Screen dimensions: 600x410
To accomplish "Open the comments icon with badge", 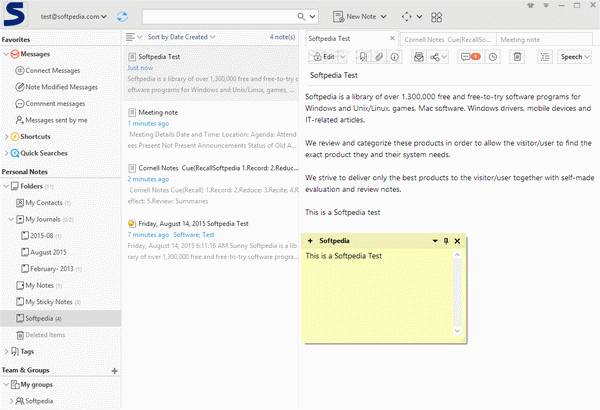I will tap(471, 57).
